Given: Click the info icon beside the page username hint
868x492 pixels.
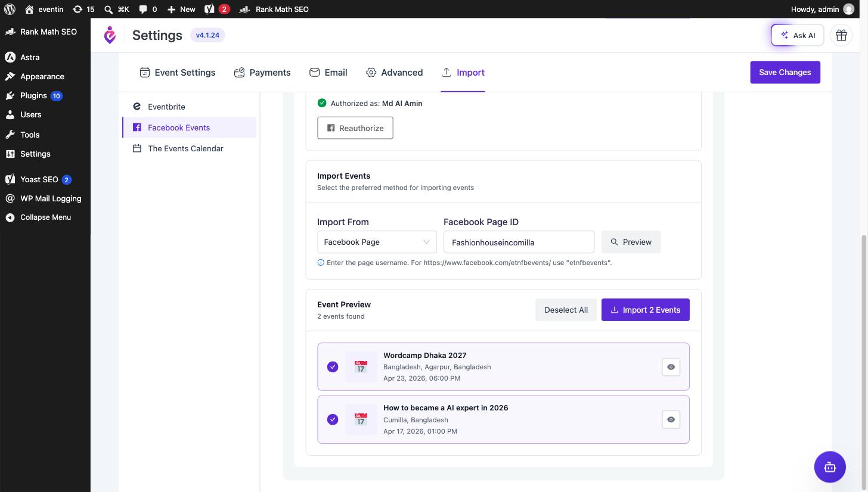Looking at the screenshot, I should pyautogui.click(x=321, y=263).
